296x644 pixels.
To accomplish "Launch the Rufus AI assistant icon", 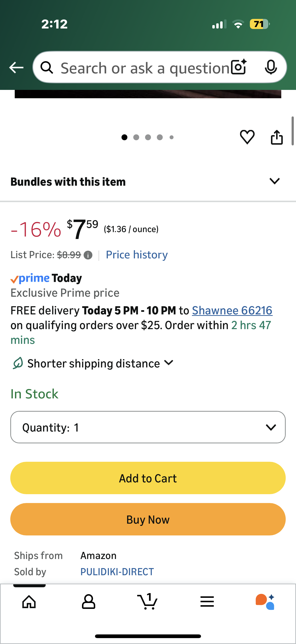I will 265,602.
